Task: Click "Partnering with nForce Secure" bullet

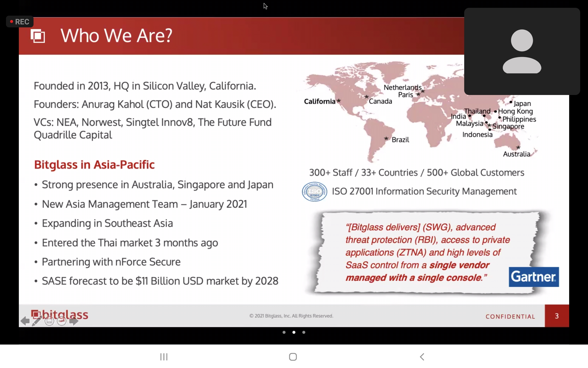Action: [x=111, y=262]
